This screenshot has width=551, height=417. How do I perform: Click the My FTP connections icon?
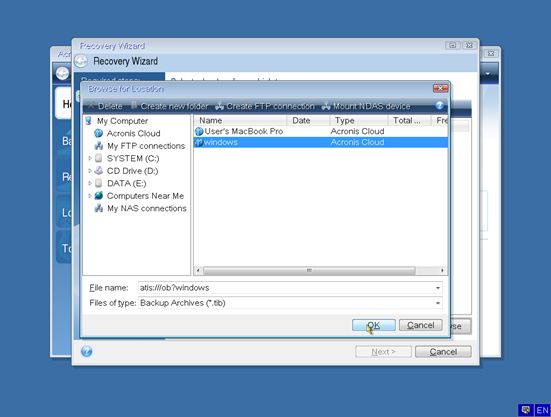99,146
